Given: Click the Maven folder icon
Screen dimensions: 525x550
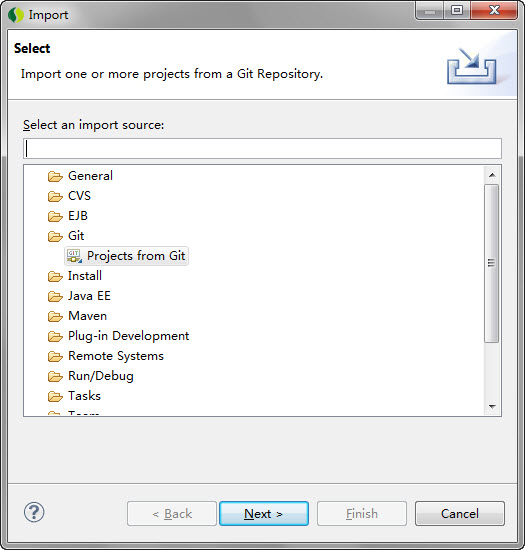Looking at the screenshot, I should [55, 316].
